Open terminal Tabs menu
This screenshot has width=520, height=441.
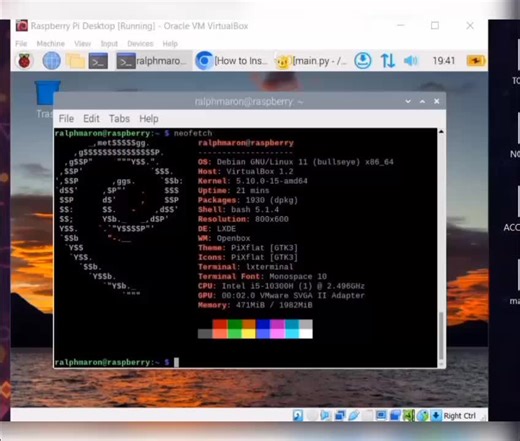pos(119,119)
